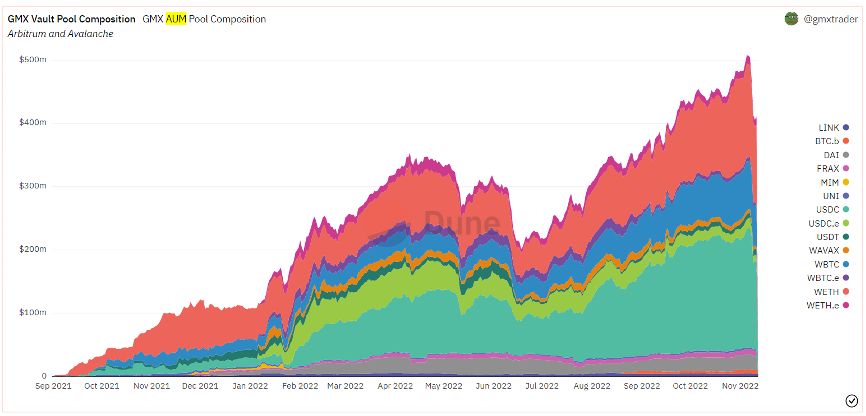Toggle the WAVAX legend item
Image resolution: width=866 pixels, height=416 pixels.
831,251
